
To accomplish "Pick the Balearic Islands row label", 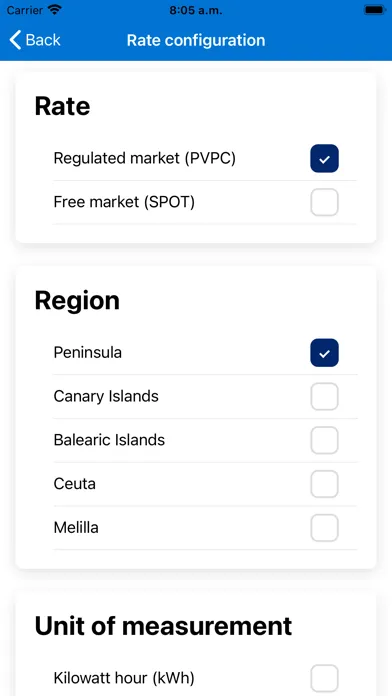I will 109,440.
